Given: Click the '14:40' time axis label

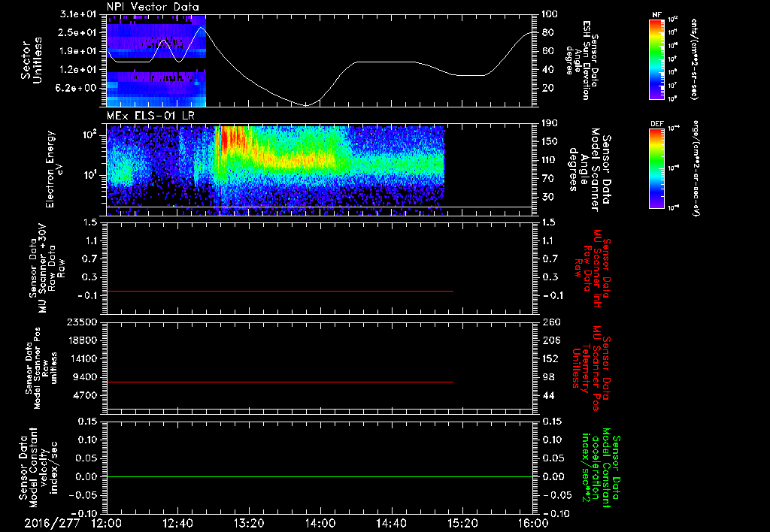Looking at the screenshot, I should coord(391,523).
